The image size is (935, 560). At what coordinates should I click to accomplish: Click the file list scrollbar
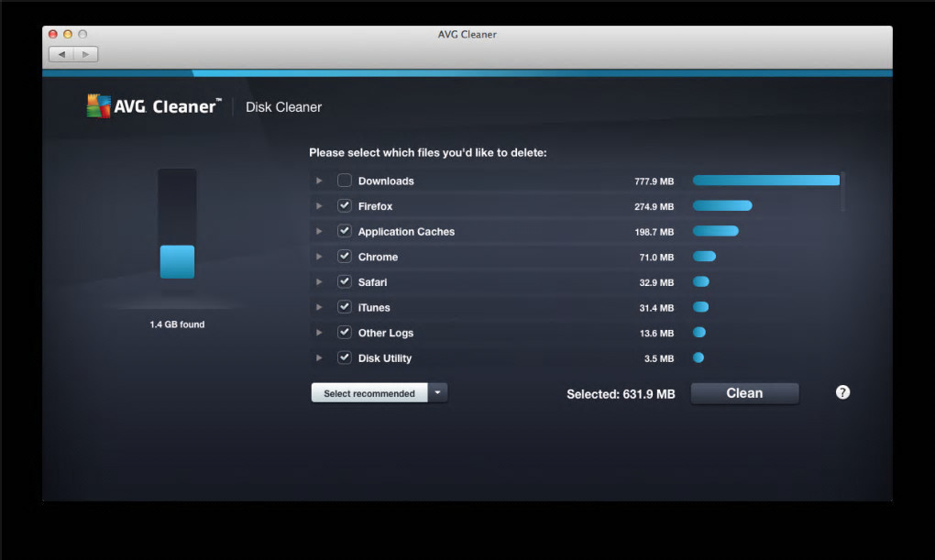pyautogui.click(x=842, y=191)
